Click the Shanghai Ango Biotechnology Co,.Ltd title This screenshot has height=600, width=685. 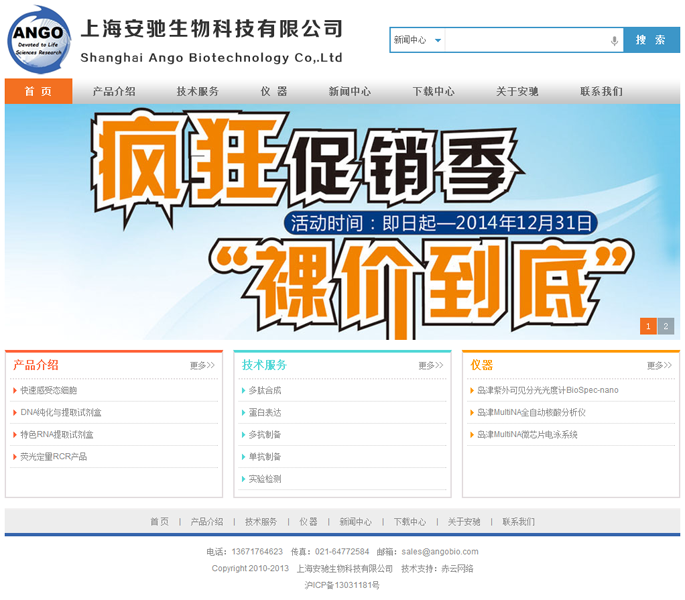211,58
